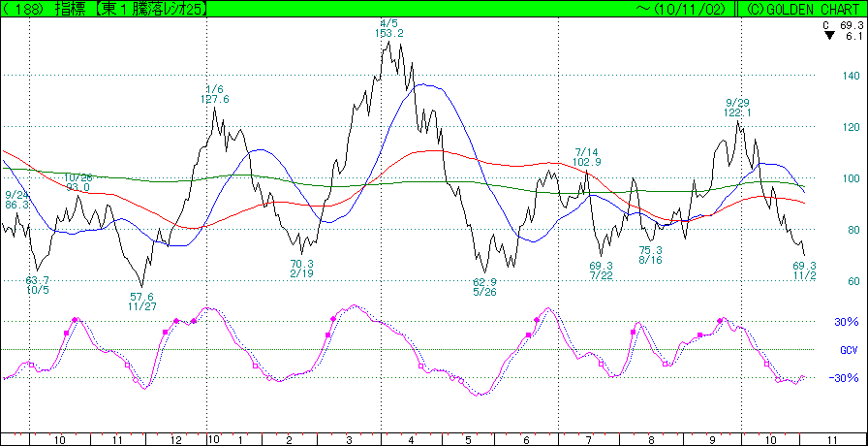Click the 140 value on the right axis
The image size is (868, 446).
pyautogui.click(x=850, y=76)
